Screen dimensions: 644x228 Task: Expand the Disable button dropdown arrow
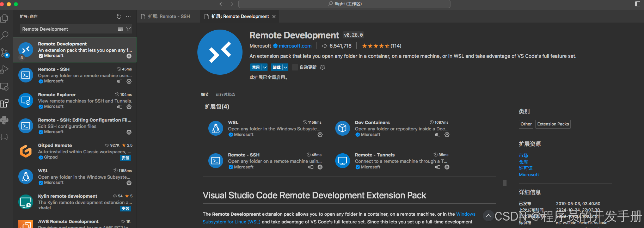[x=264, y=67]
